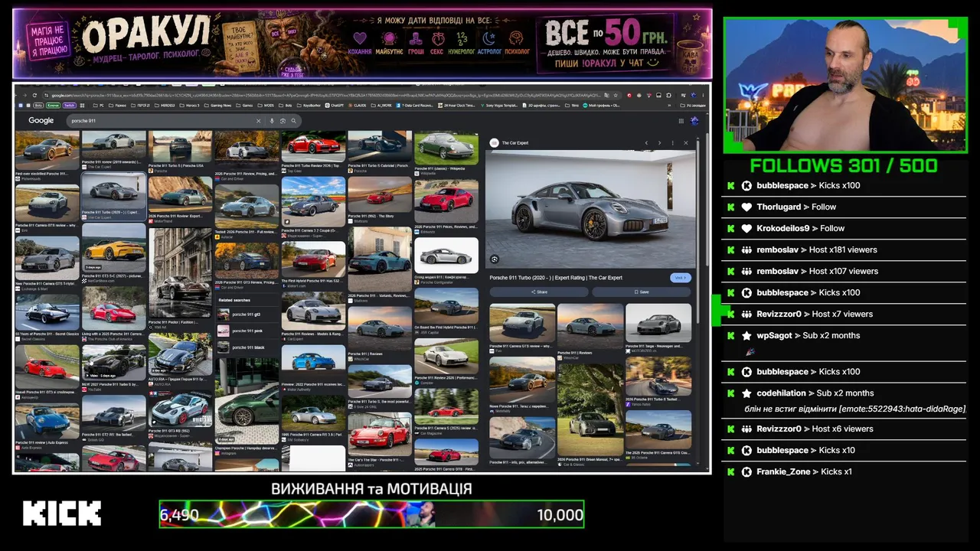The height and width of the screenshot is (551, 980).
Task: Open related search porsche 911 black
Action: coord(247,347)
